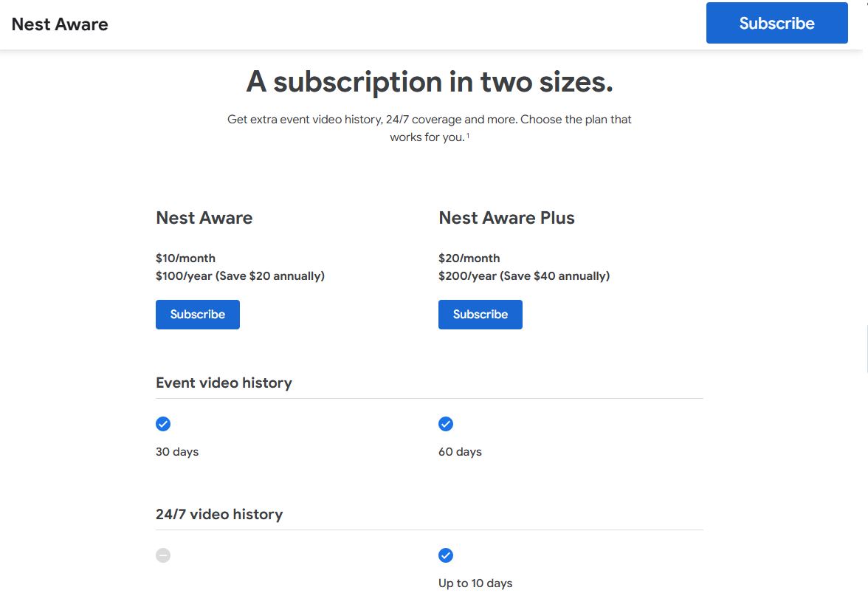Click the gray unavailable icon under 24/7 video history
This screenshot has height=596, width=868.
(x=163, y=555)
